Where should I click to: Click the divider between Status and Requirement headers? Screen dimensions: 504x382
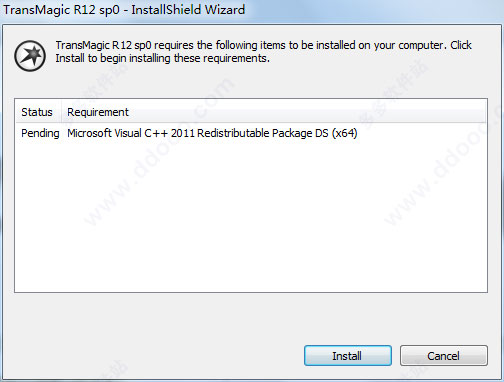click(x=61, y=112)
